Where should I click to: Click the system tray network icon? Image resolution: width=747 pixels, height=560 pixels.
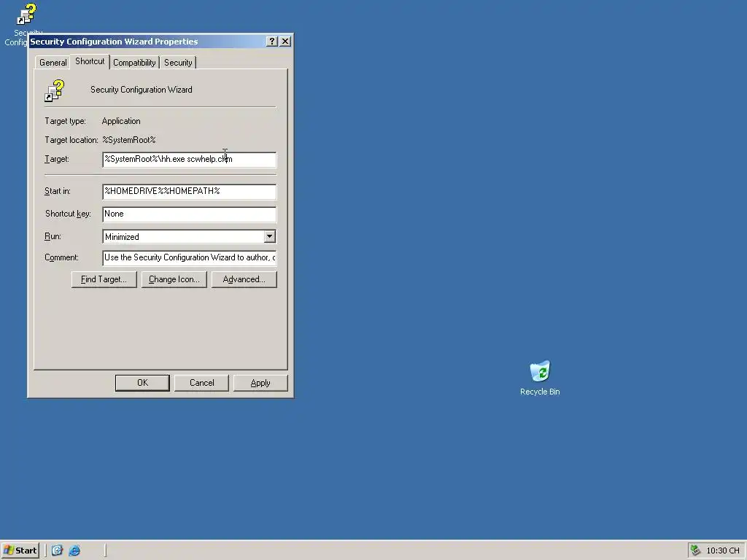[x=695, y=551]
